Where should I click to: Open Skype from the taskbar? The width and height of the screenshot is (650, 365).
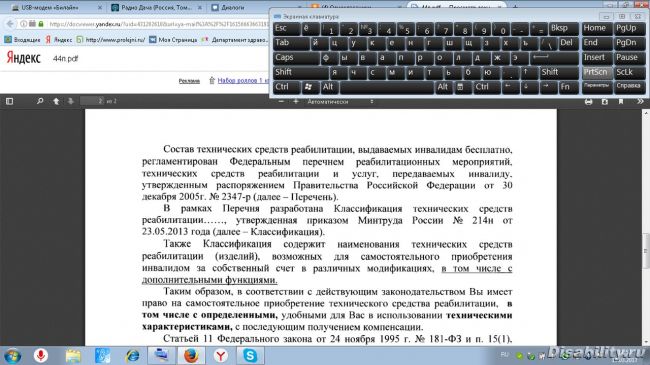(x=250, y=356)
